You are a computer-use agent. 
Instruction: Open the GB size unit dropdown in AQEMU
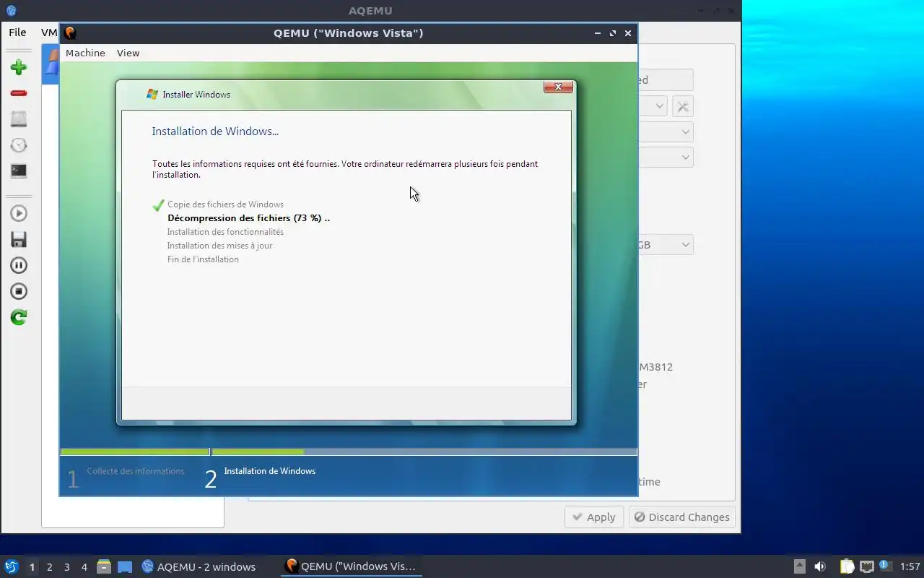click(x=666, y=245)
